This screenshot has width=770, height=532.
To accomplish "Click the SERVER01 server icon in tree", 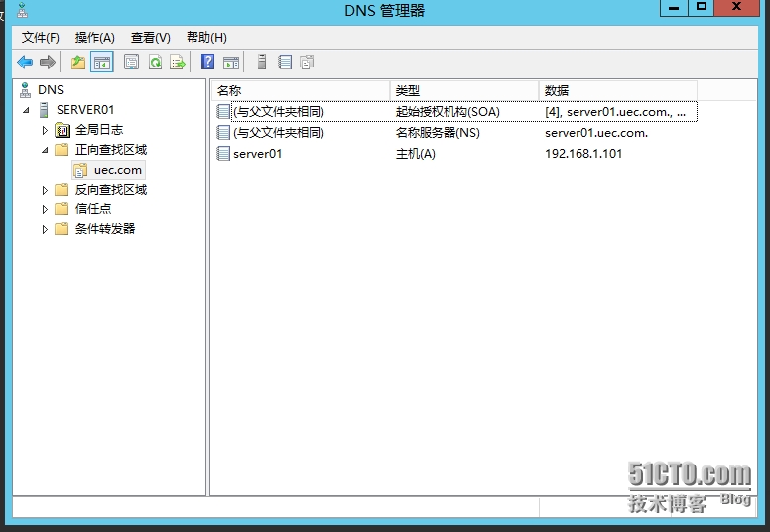I will [44, 110].
